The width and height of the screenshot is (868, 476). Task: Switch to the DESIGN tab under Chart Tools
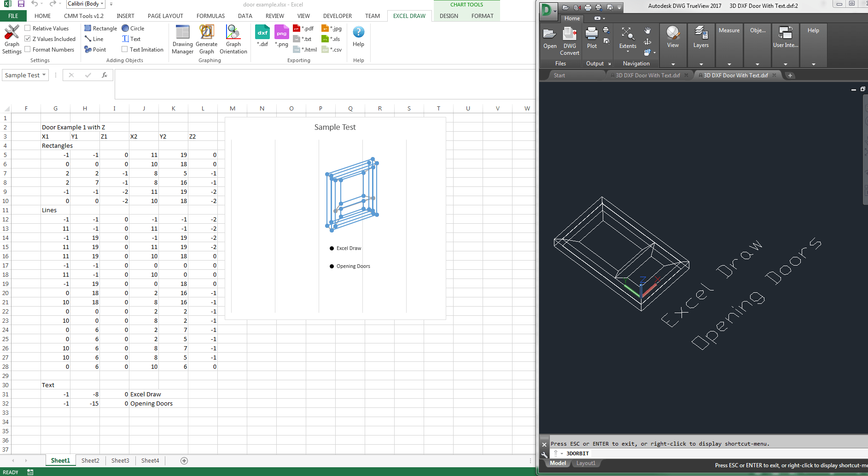coord(449,16)
